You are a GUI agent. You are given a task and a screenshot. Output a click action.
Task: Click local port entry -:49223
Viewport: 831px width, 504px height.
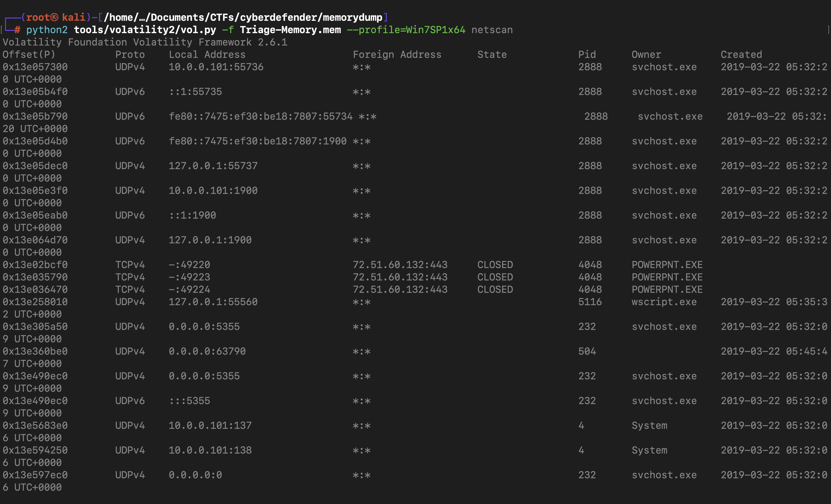click(189, 277)
